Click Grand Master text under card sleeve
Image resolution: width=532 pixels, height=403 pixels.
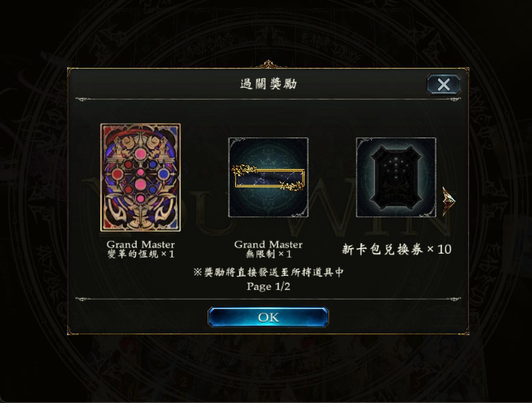pyautogui.click(x=140, y=245)
